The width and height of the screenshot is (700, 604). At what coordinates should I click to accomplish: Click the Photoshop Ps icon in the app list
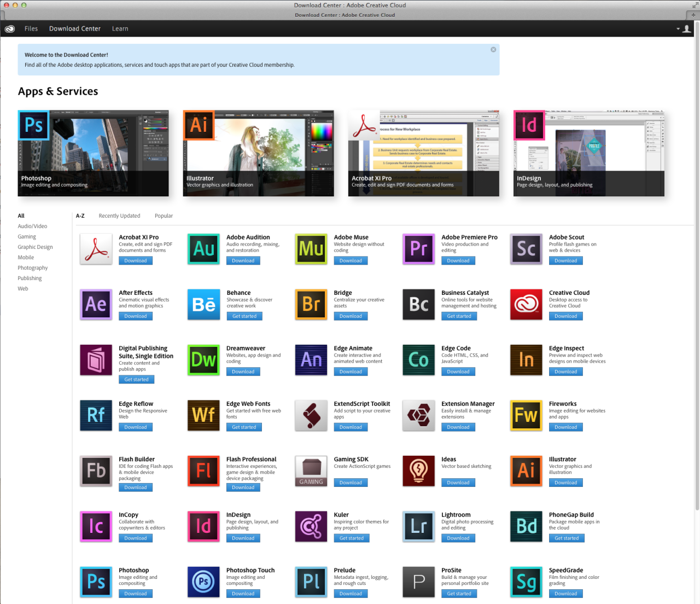(x=96, y=582)
